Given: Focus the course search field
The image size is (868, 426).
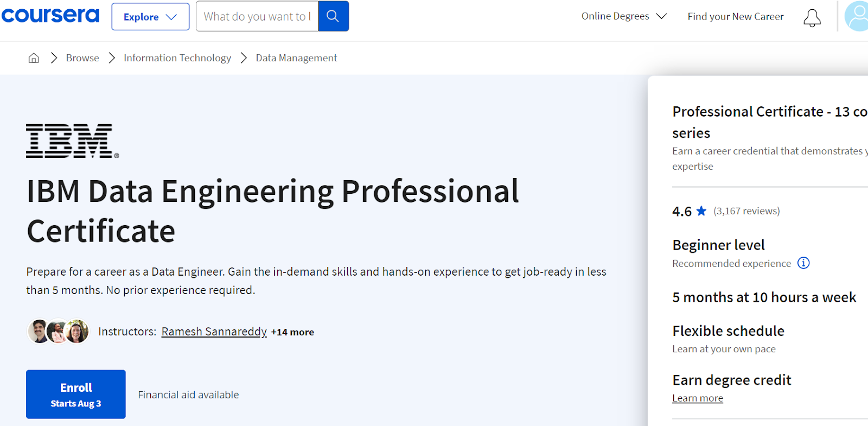Looking at the screenshot, I should pyautogui.click(x=257, y=16).
